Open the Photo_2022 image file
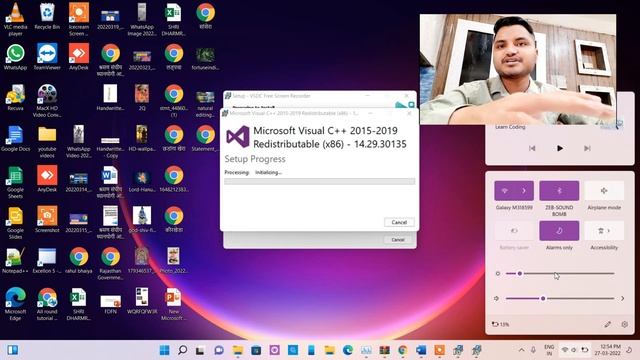Image resolution: width=640 pixels, height=360 pixels. coord(173,260)
